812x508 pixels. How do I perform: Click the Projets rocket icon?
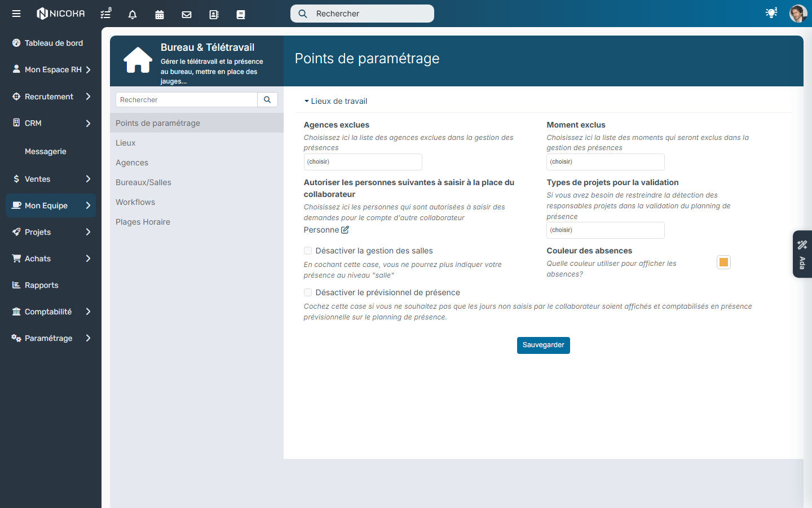tap(16, 232)
